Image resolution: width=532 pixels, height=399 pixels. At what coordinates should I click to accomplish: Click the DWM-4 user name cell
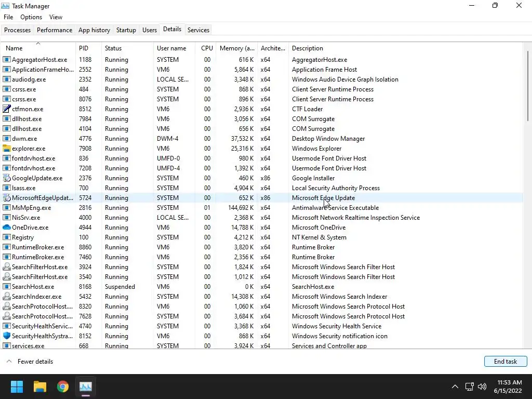point(168,138)
